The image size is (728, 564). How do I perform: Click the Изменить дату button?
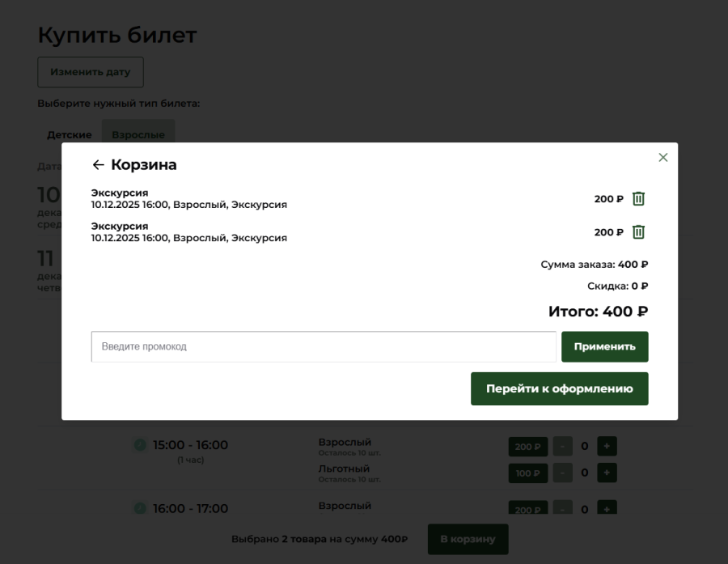pyautogui.click(x=90, y=72)
